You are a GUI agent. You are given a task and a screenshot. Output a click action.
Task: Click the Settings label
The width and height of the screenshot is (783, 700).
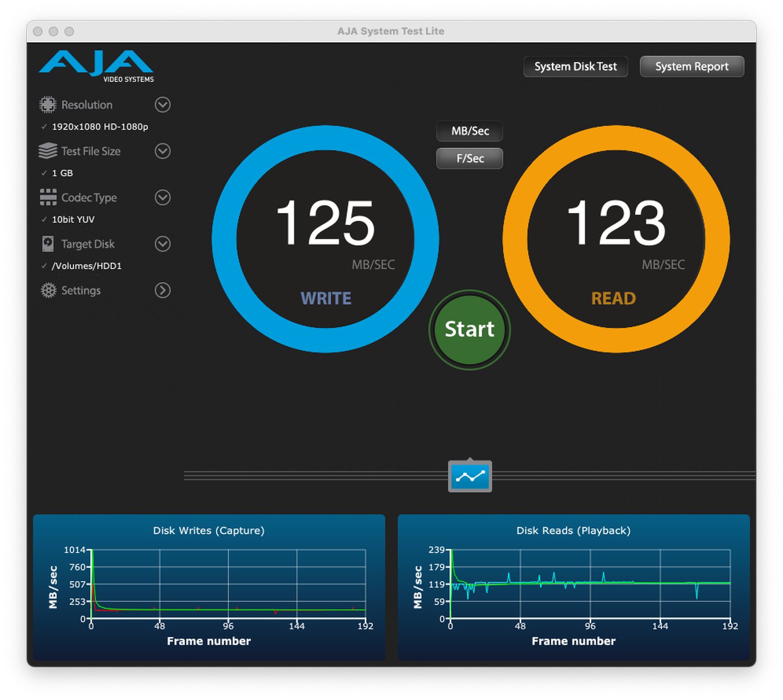tap(81, 291)
